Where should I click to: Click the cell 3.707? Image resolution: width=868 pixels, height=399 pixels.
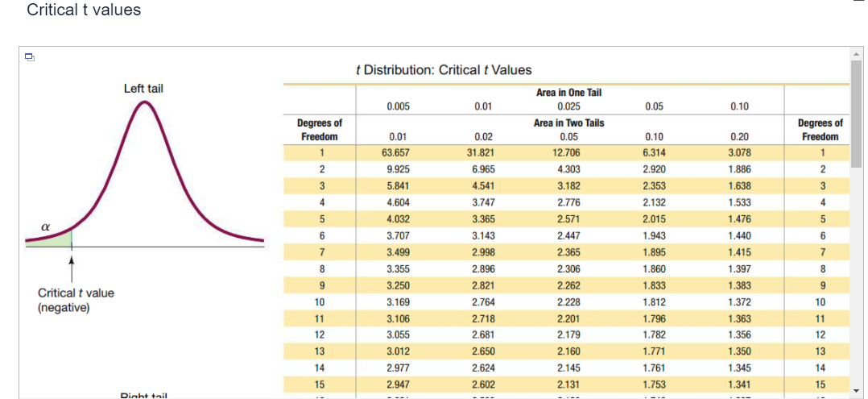point(398,236)
